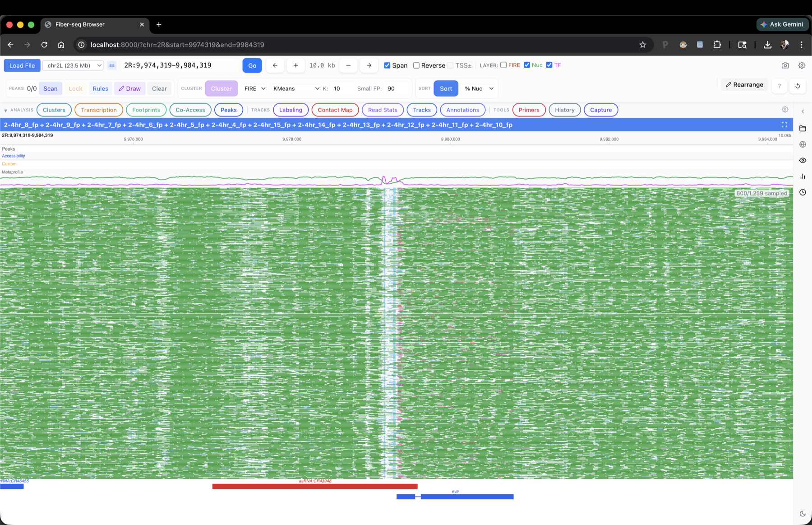
Task: Disable the TF layer checkbox
Action: pos(549,65)
